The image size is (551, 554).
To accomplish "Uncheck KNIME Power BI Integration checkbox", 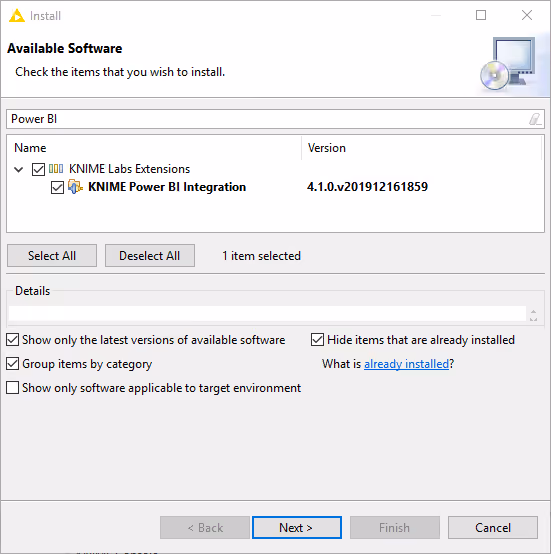I will click(57, 187).
